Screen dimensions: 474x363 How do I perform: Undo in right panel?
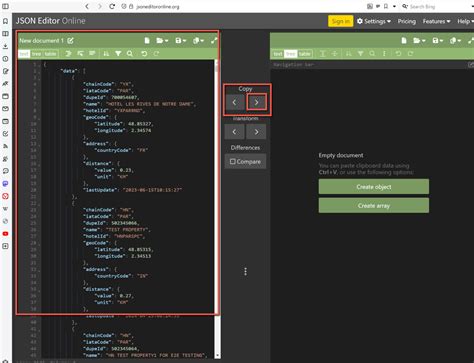click(398, 54)
